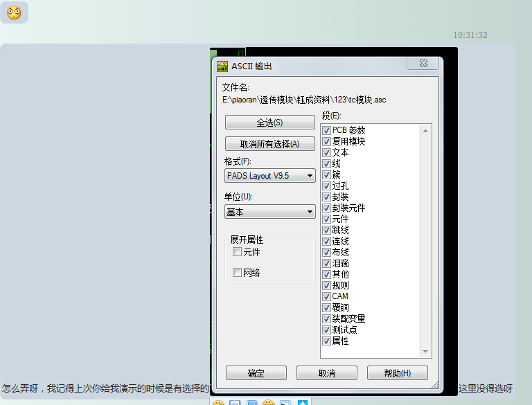Uncheck 线 section
Image resolution: width=532 pixels, height=405 pixels.
326,163
